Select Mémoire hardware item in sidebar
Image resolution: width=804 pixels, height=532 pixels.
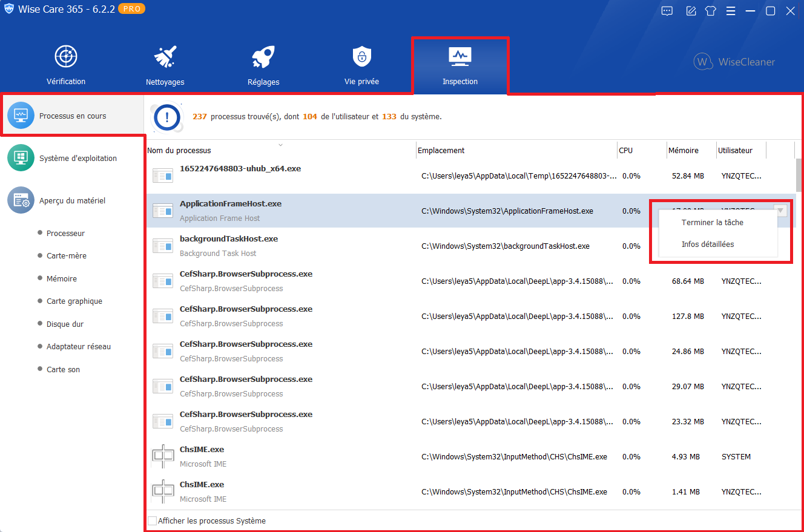point(62,278)
